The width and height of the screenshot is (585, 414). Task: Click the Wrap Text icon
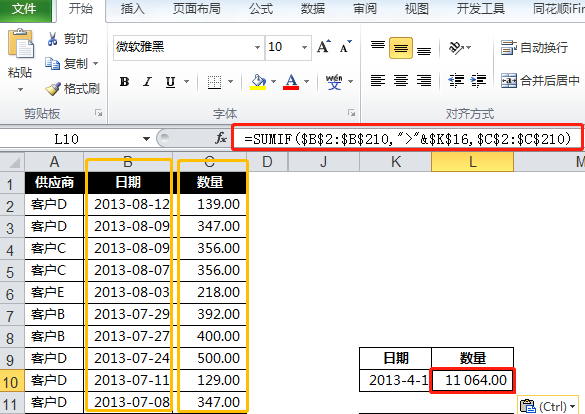pyautogui.click(x=509, y=47)
